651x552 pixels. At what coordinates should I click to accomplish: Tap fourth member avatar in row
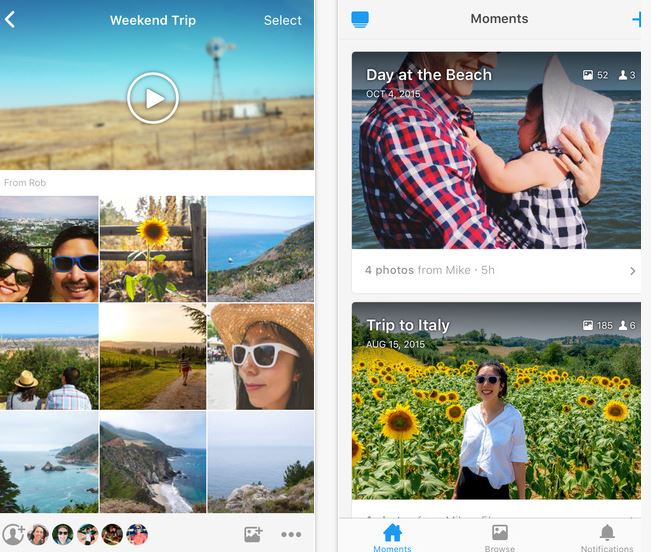pos(112,534)
